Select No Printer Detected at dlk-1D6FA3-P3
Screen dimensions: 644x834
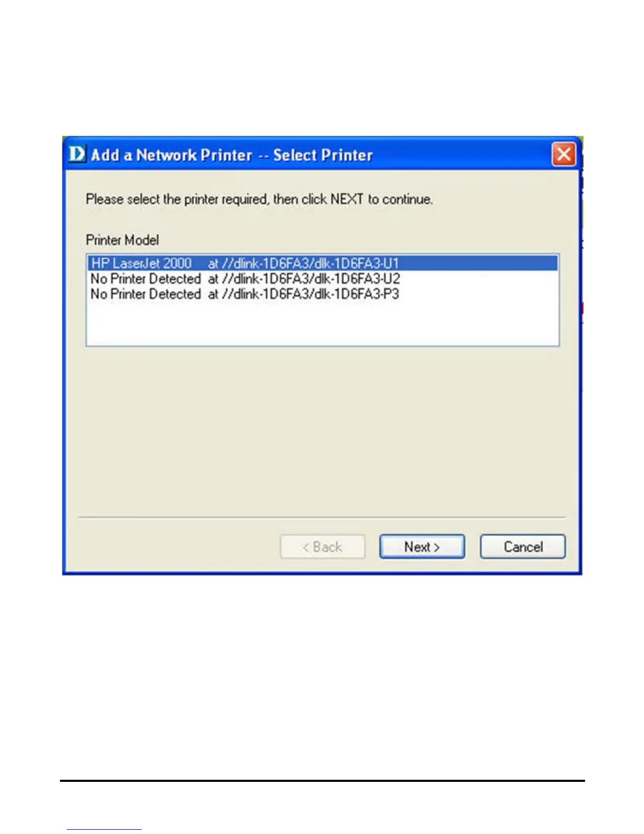point(322,294)
